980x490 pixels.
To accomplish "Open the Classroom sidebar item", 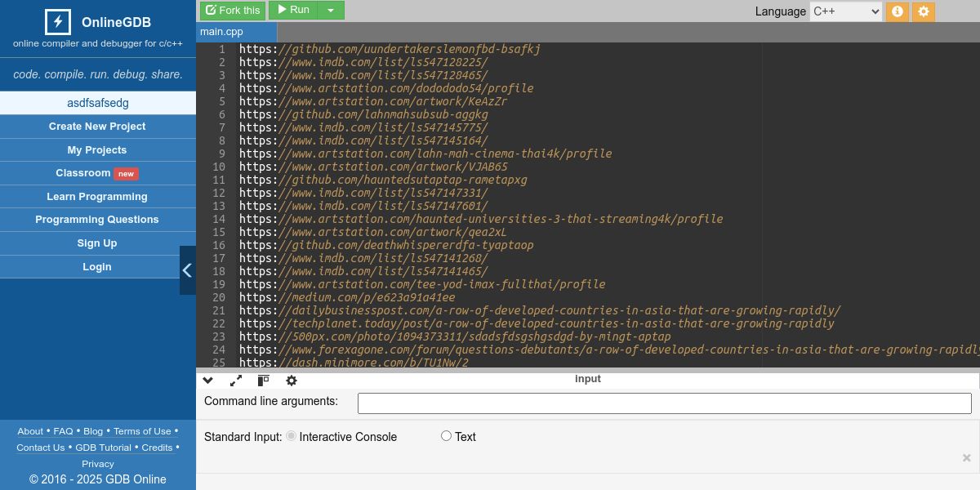I will [x=97, y=173].
